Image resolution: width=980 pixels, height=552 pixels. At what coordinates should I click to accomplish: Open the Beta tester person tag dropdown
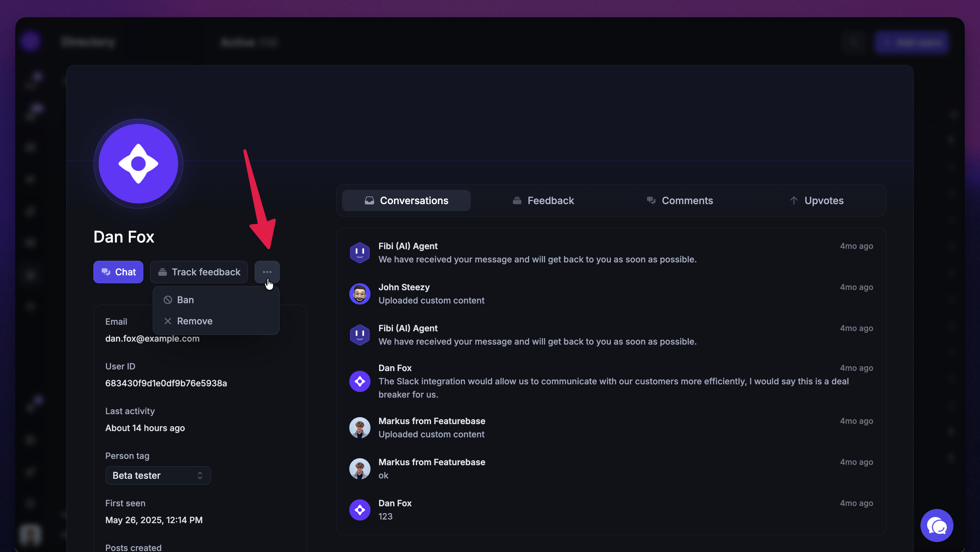[158, 475]
